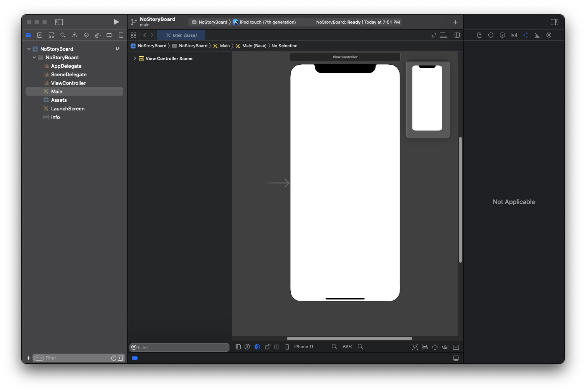586x392 pixels.
Task: Switch to the Size inspector tab
Action: click(537, 35)
